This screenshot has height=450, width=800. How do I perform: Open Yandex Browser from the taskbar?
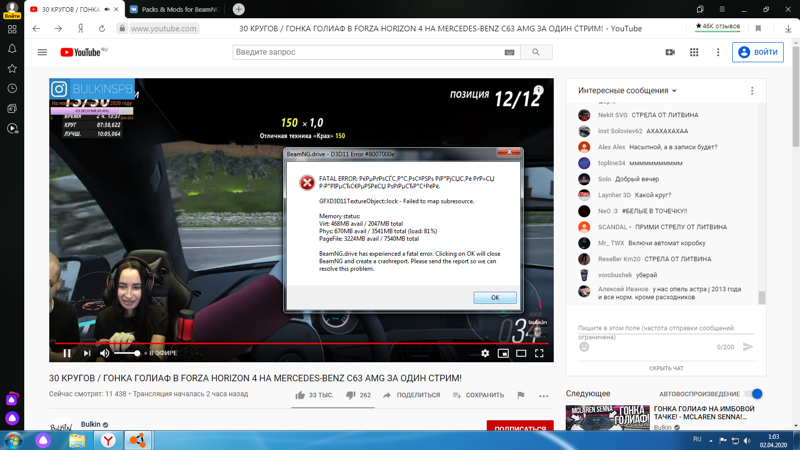click(108, 440)
